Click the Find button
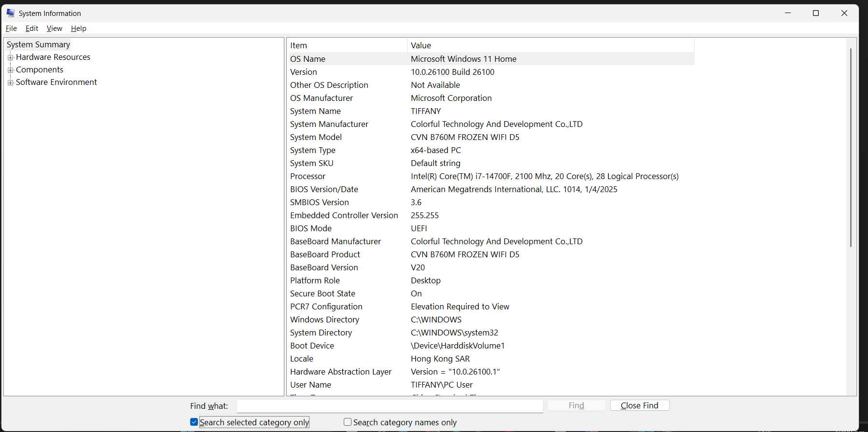This screenshot has width=868, height=432. 576,405
